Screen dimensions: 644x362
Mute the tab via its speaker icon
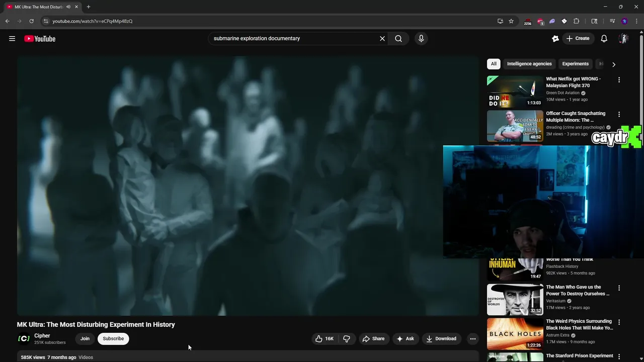click(68, 7)
